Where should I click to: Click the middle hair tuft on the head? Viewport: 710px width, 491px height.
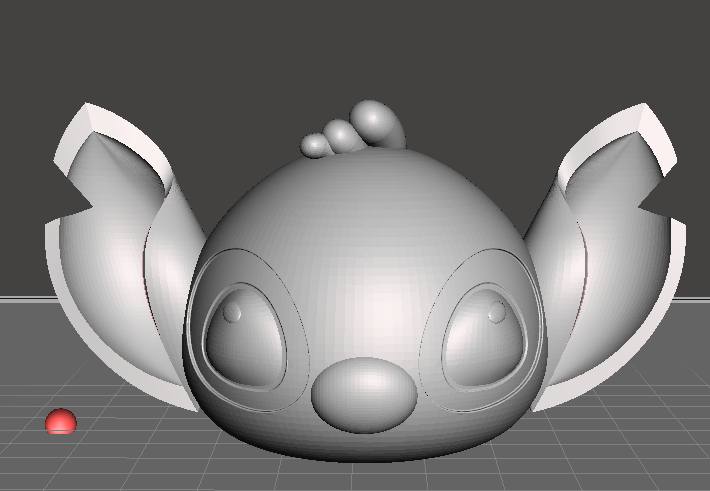343,134
